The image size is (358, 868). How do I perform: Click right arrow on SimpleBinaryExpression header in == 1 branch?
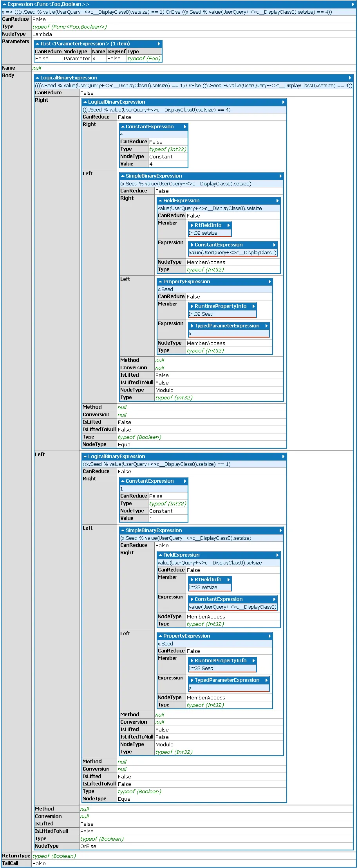point(280,530)
